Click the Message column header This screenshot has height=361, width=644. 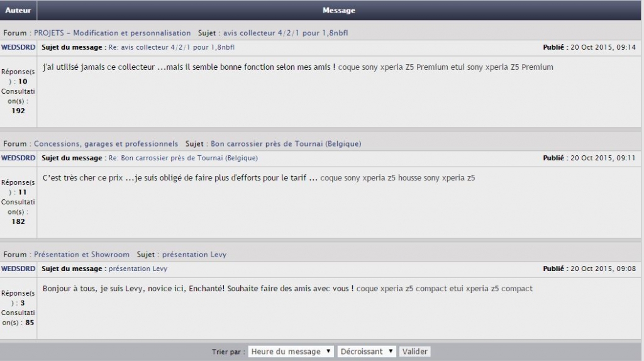(339, 10)
